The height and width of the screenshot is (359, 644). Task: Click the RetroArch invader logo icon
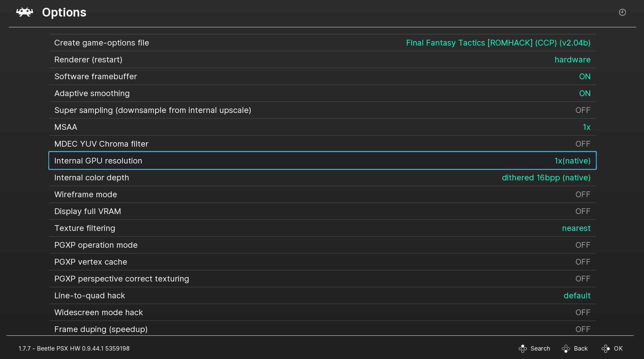click(25, 12)
